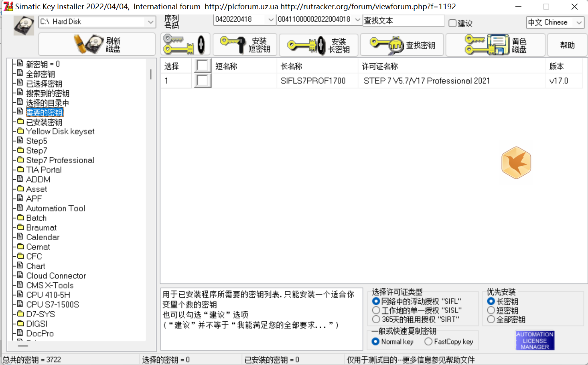The image size is (588, 365).
Task: Select CMS X-Tools tree item
Action: [50, 285]
